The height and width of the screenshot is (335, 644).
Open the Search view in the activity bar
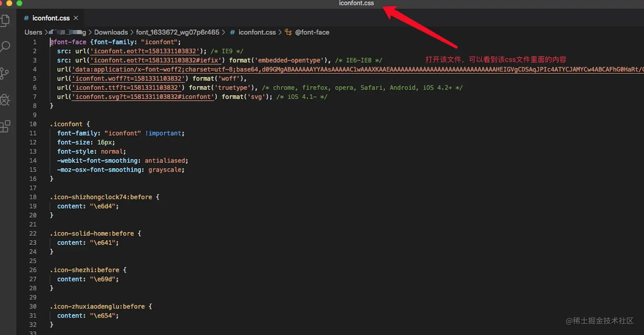(x=5, y=47)
